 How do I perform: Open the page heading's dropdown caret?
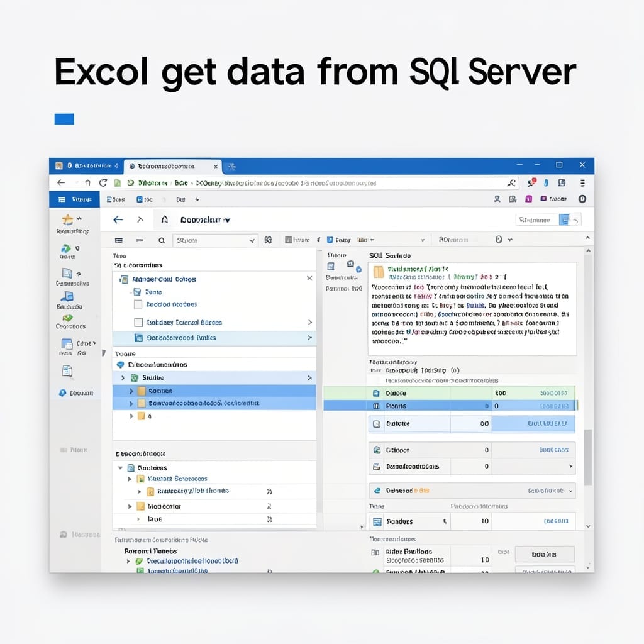227,221
